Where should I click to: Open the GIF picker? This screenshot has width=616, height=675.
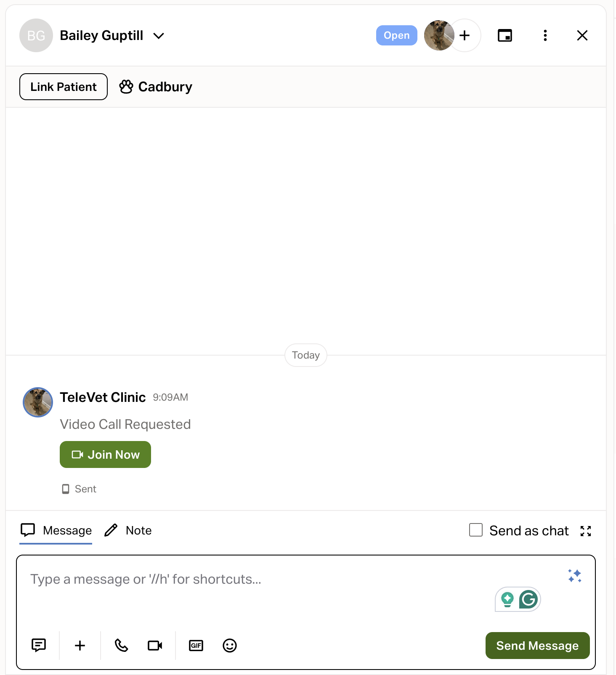196,645
